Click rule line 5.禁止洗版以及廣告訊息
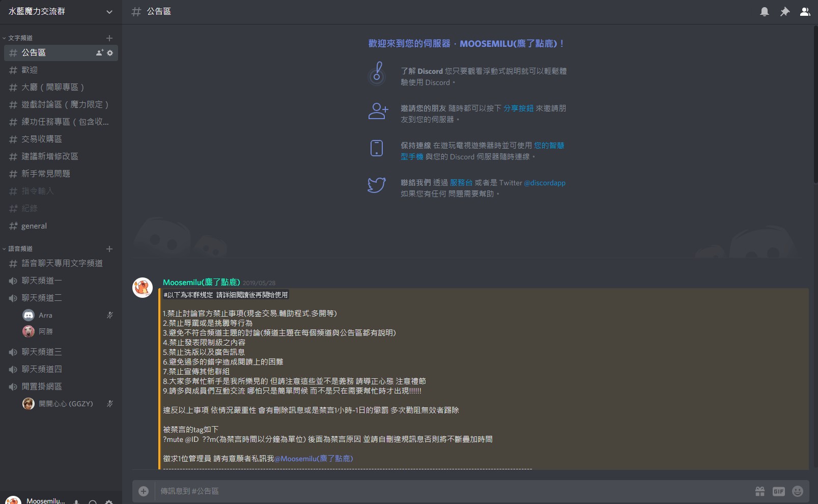This screenshot has width=818, height=504. (204, 352)
